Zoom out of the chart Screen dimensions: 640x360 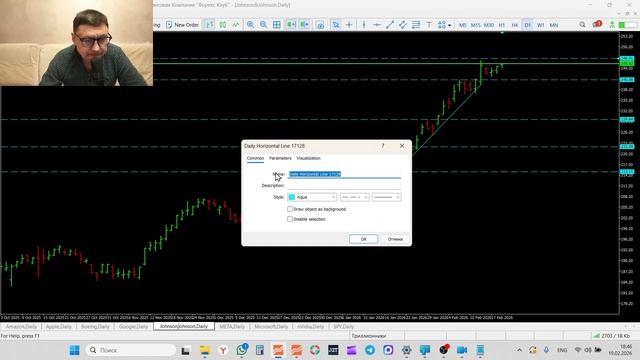pos(264,25)
